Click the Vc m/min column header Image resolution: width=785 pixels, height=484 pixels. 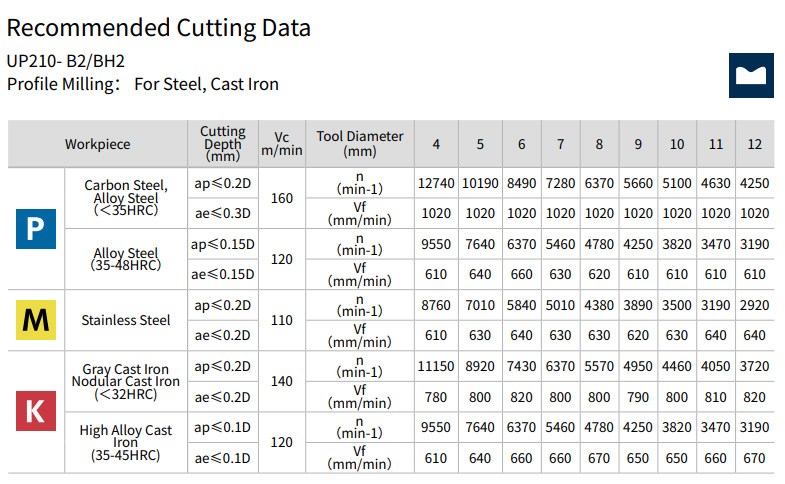tap(282, 144)
